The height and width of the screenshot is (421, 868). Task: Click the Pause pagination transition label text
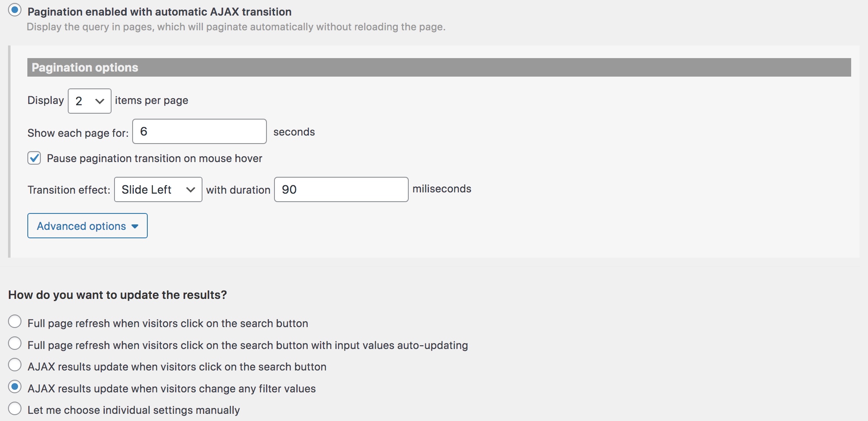pyautogui.click(x=154, y=159)
